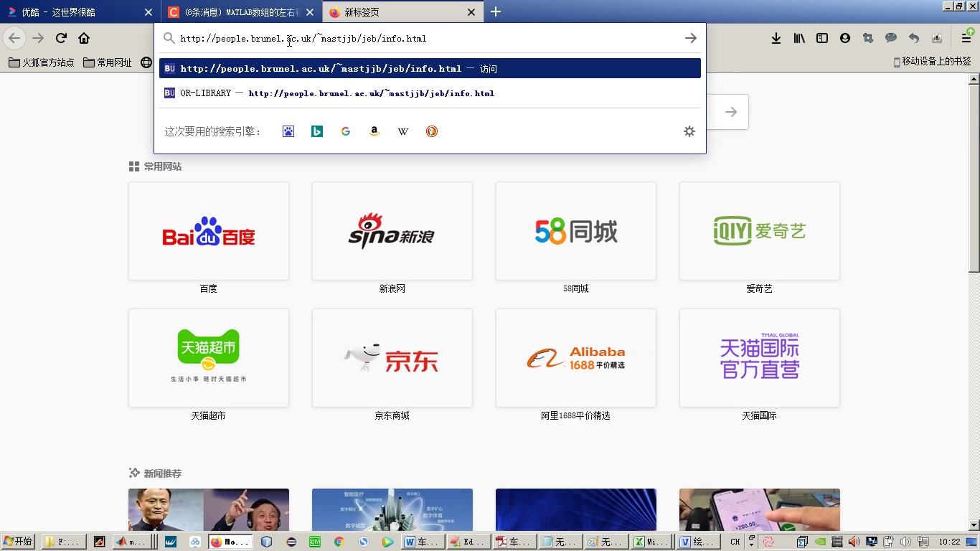980x551 pixels.
Task: Open the 爱奇艺 site tile
Action: click(760, 231)
